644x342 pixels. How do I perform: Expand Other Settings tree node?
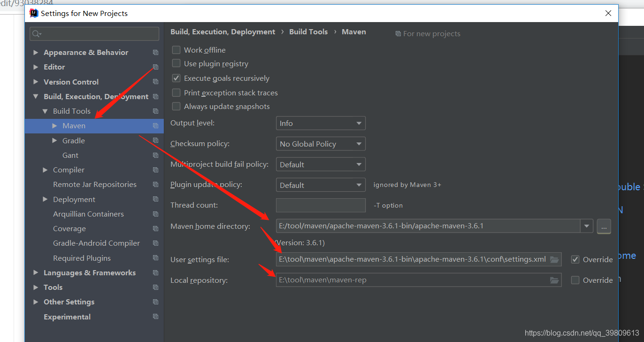(x=36, y=302)
